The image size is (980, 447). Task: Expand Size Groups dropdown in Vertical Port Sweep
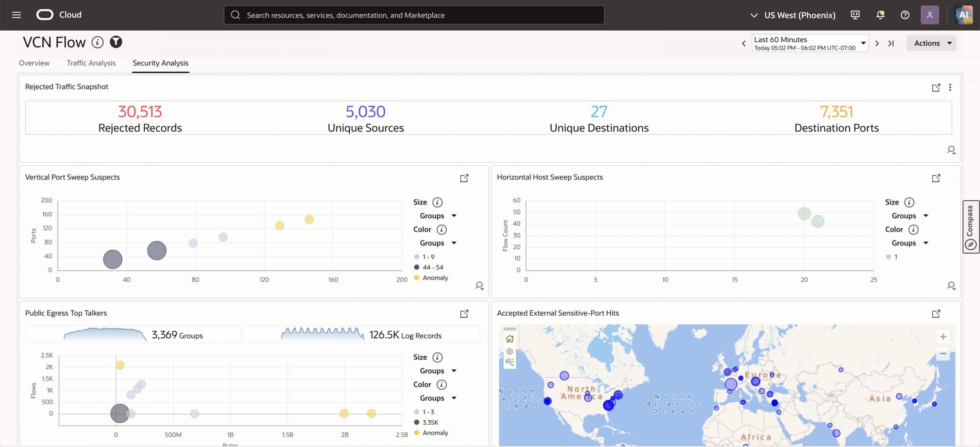[x=438, y=216]
